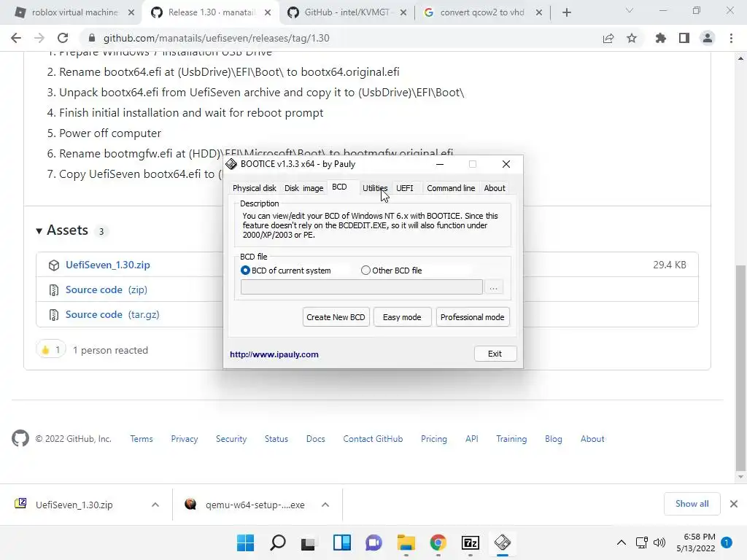Click the page vertical scrollbar thumb

point(740,367)
